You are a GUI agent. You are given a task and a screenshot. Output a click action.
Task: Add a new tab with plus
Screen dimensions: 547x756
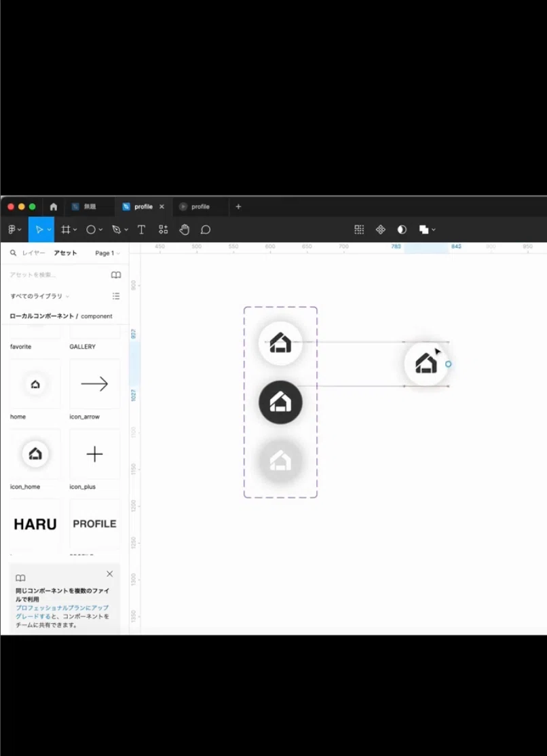(x=238, y=206)
